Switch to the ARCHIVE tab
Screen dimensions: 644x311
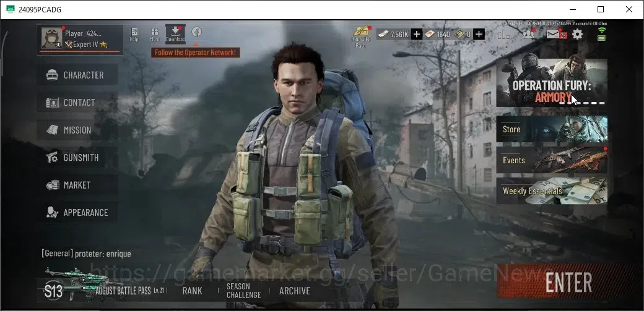295,291
